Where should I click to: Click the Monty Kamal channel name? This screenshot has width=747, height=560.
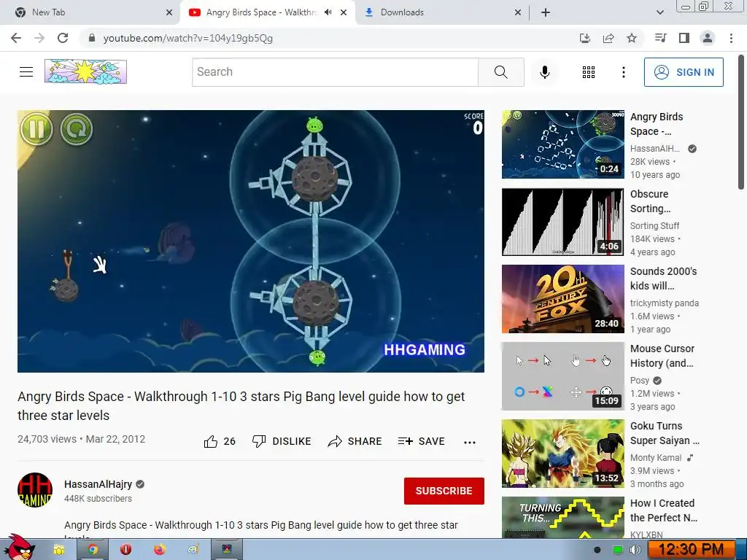(656, 458)
